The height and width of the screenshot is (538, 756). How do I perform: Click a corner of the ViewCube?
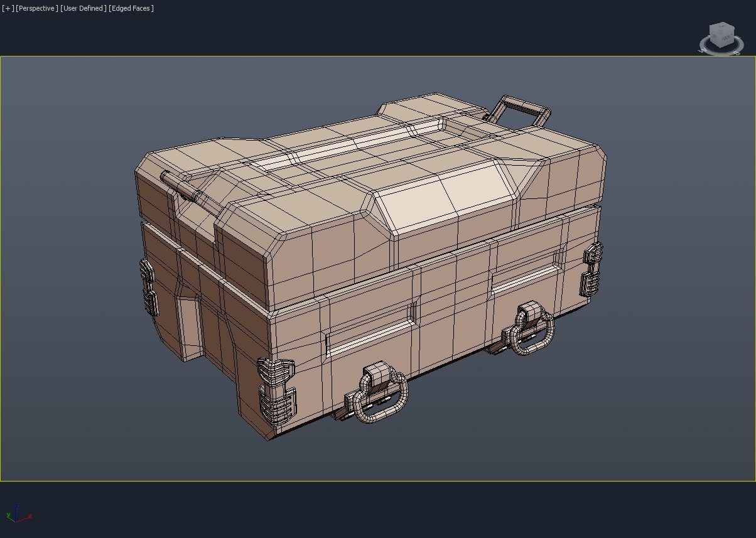pos(734,28)
